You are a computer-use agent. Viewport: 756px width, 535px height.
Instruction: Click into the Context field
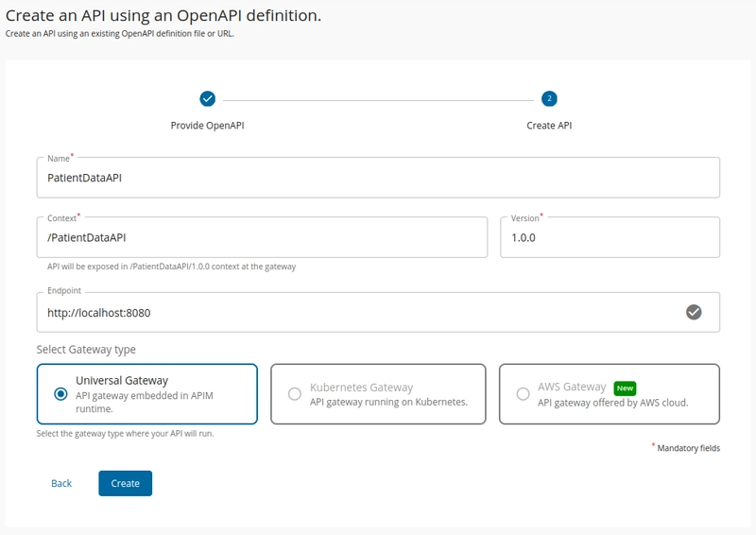point(262,237)
